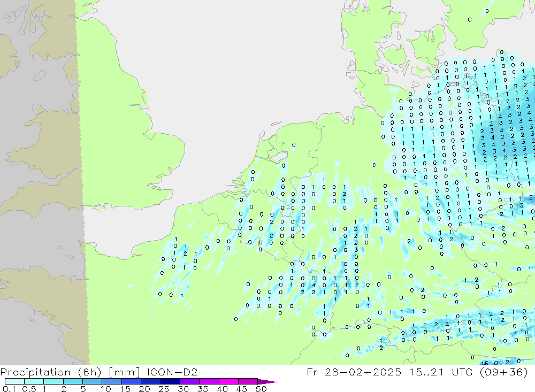This screenshot has width=535, height=392.
Task: Select the 30–35 mm purple swatch
Action: point(190,381)
